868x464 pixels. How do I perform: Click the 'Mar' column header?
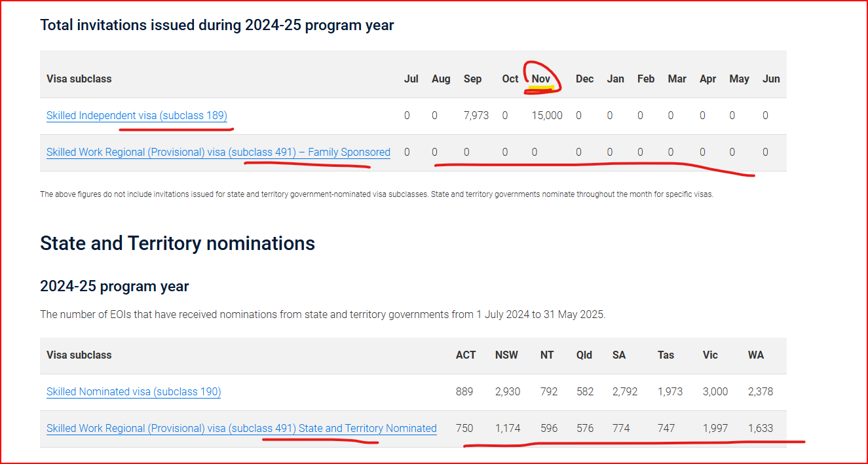click(x=677, y=79)
